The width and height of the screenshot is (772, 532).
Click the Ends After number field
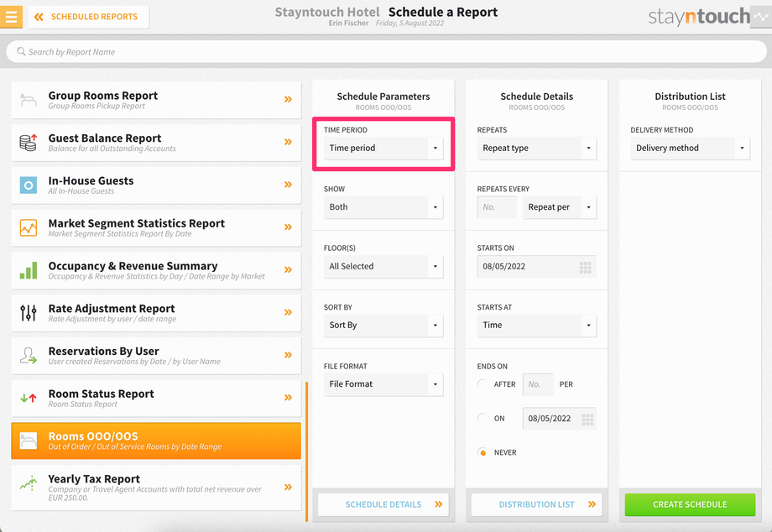click(538, 384)
